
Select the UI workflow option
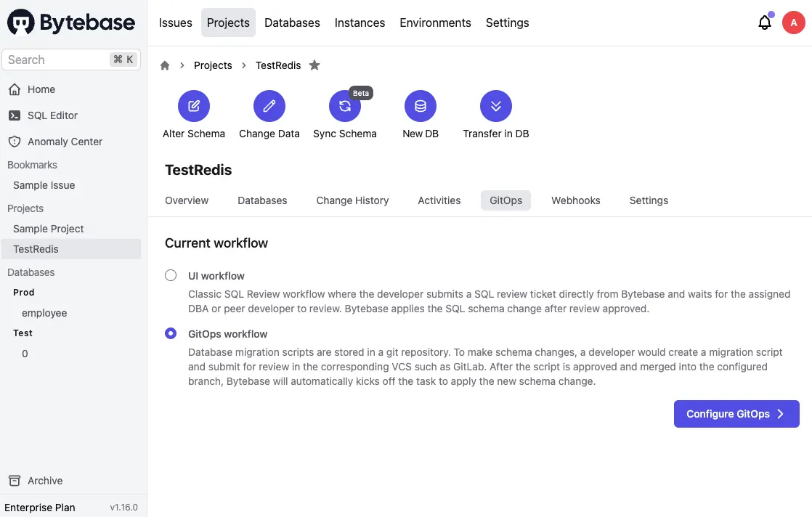click(x=171, y=275)
